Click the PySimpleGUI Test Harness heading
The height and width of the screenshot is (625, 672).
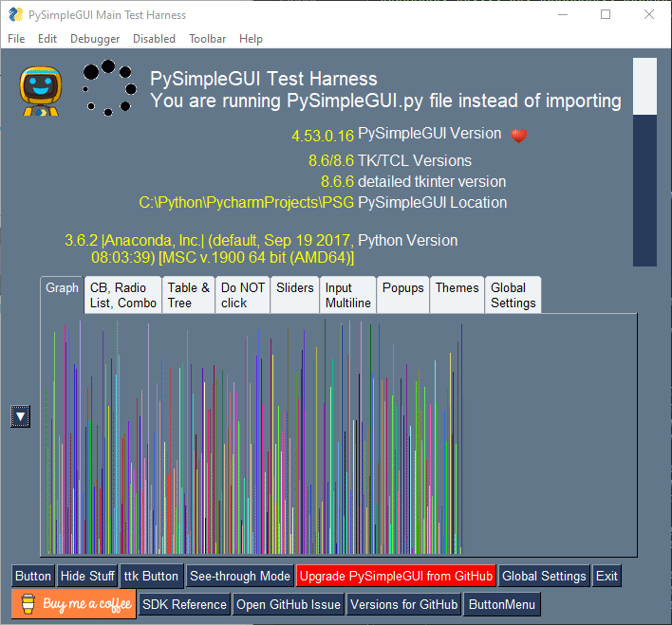(x=264, y=79)
